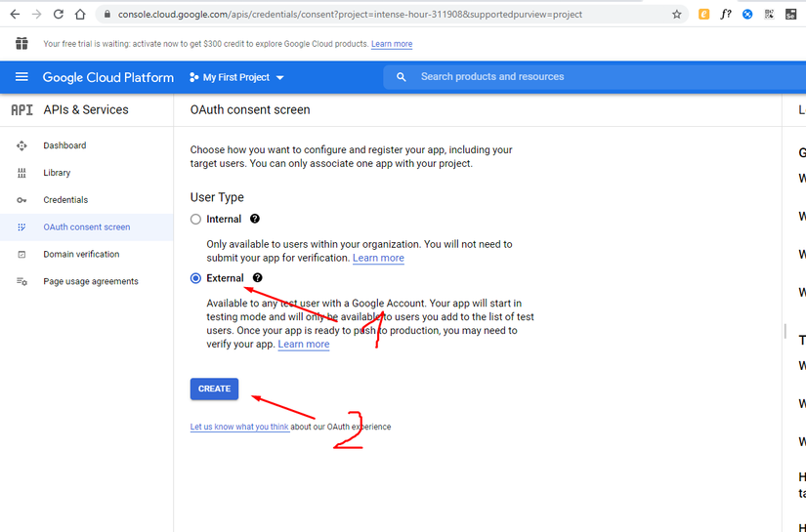Viewport: 806px width, 532px height.
Task: Open the hamburger navigation menu
Action: [21, 77]
